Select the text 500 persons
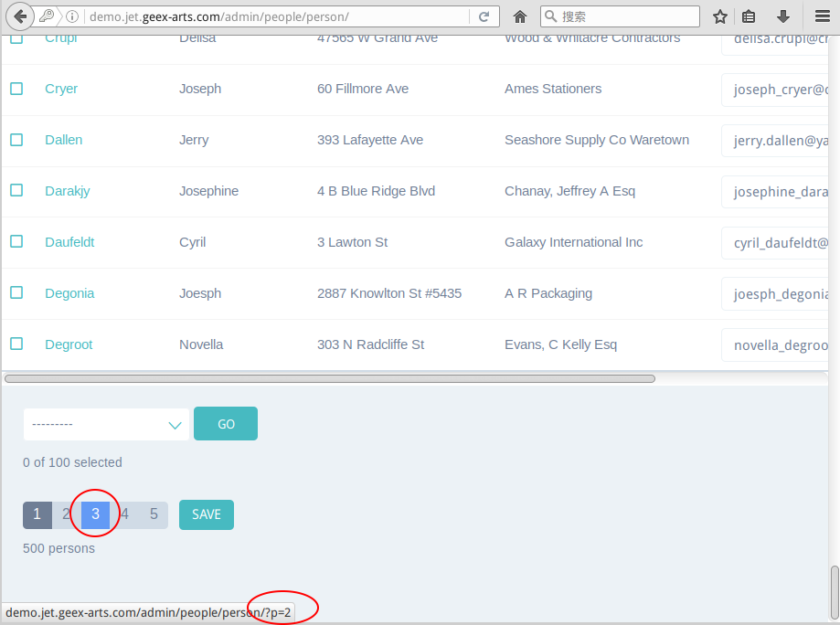 58,548
